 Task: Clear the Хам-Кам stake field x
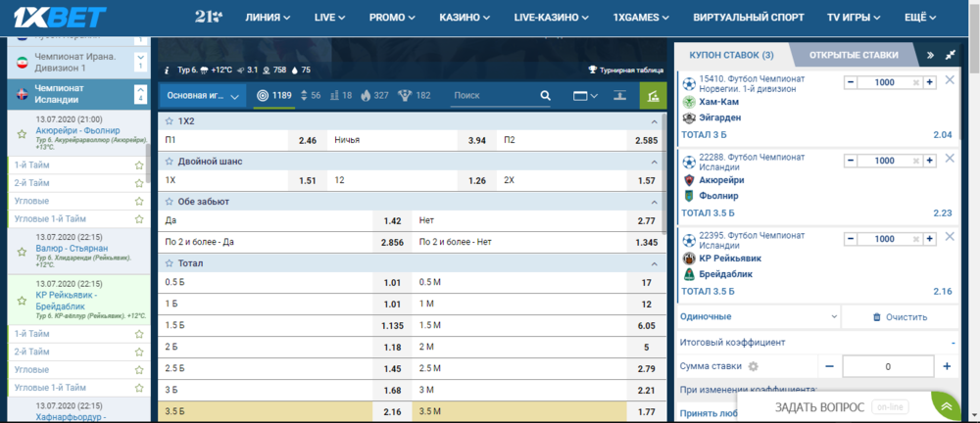[x=916, y=82]
